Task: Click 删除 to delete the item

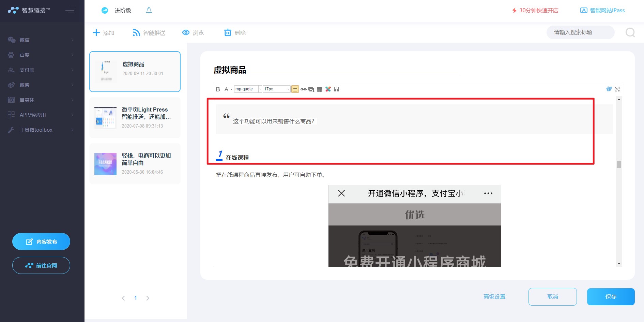Action: 235,33
